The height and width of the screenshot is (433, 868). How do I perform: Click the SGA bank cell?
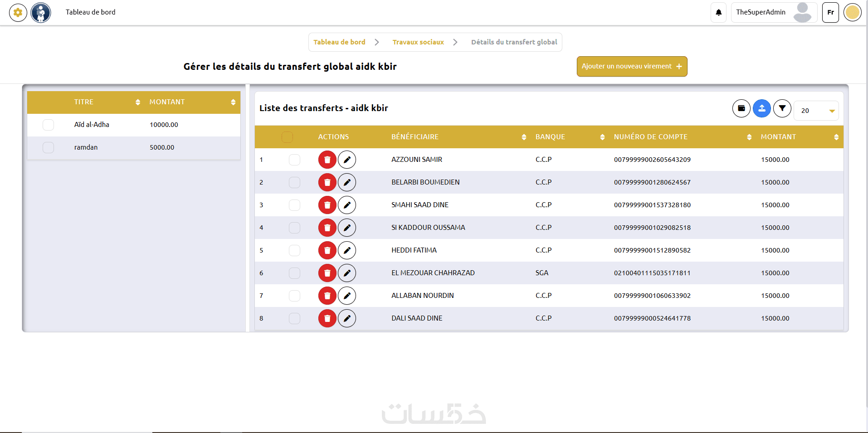coord(542,273)
